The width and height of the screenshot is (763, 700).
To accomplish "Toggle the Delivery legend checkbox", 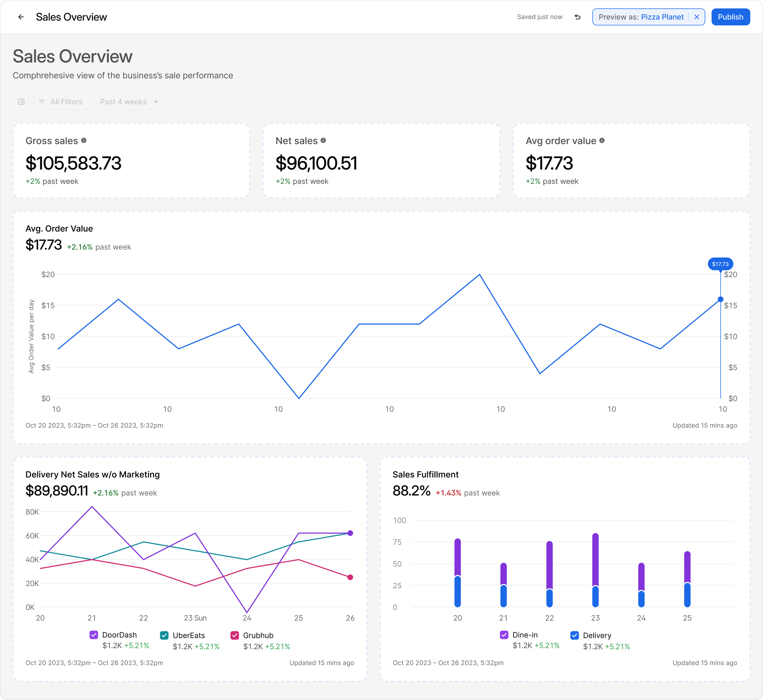I will pyautogui.click(x=574, y=635).
